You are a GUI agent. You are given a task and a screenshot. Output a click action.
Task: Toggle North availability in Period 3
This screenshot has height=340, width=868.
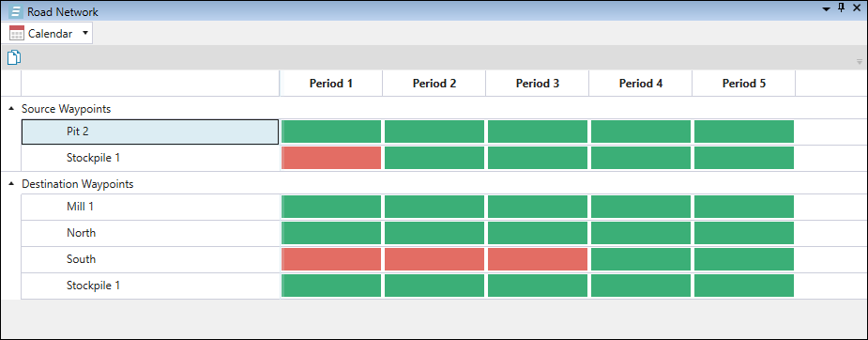pyautogui.click(x=538, y=233)
